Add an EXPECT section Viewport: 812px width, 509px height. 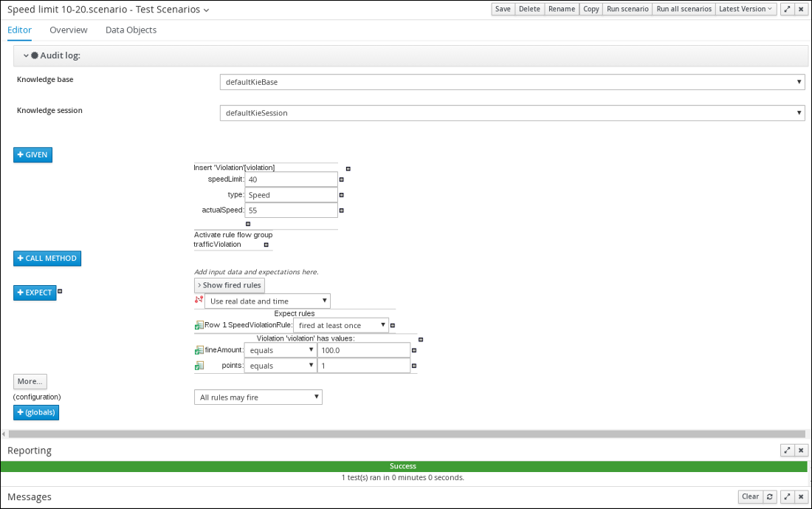(x=35, y=293)
